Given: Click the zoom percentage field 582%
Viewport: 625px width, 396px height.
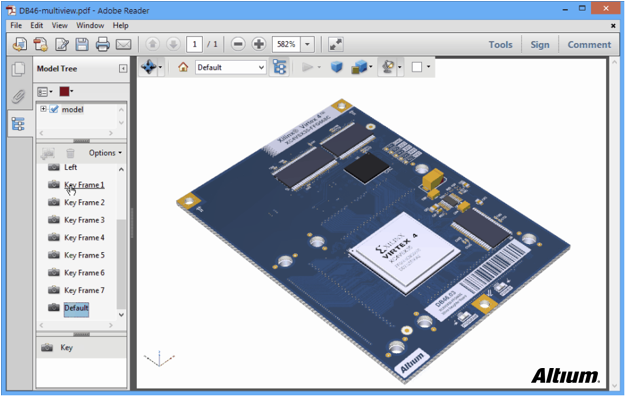Looking at the screenshot, I should tap(286, 44).
